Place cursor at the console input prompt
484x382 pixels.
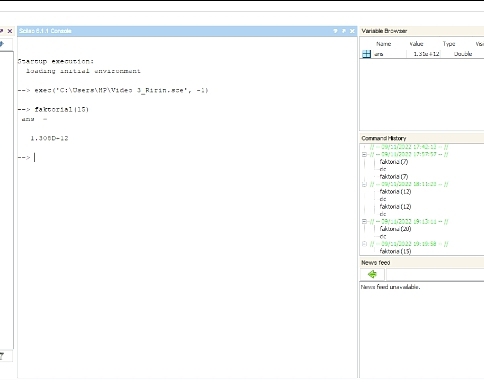tap(35, 157)
